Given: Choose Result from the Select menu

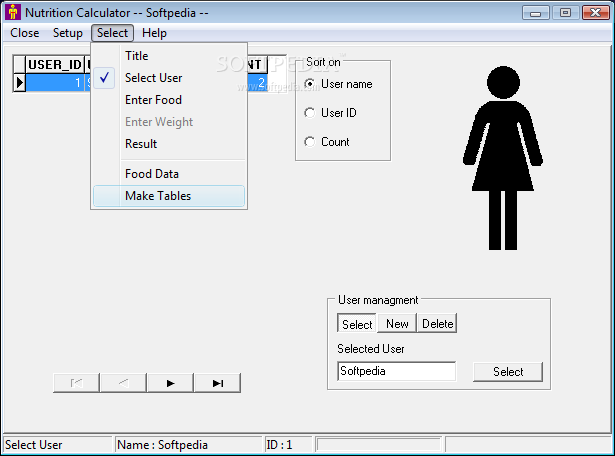Looking at the screenshot, I should pyautogui.click(x=169, y=144).
